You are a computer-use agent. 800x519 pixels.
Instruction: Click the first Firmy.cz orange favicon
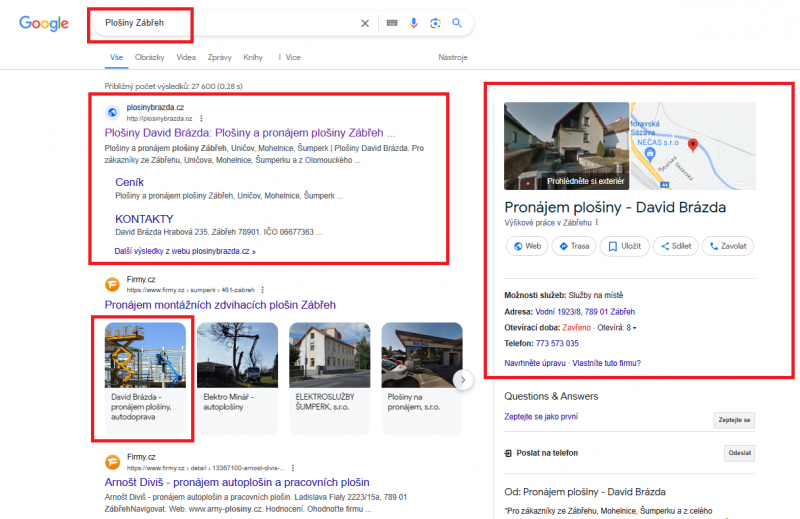[x=112, y=284]
